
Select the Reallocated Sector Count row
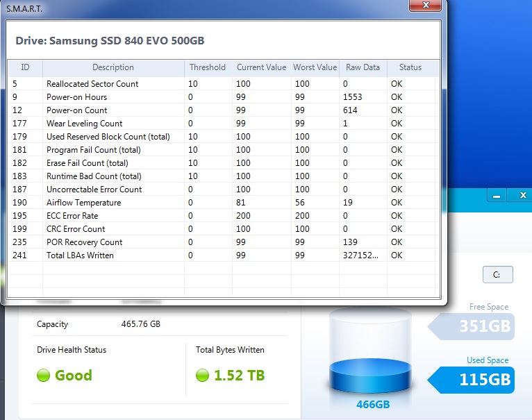(222, 84)
